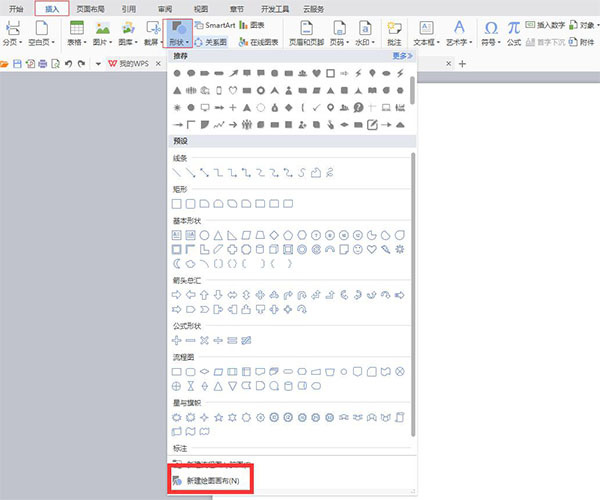Select the first rectangle shape under 矩形
This screenshot has height=500, width=600.
click(177, 204)
